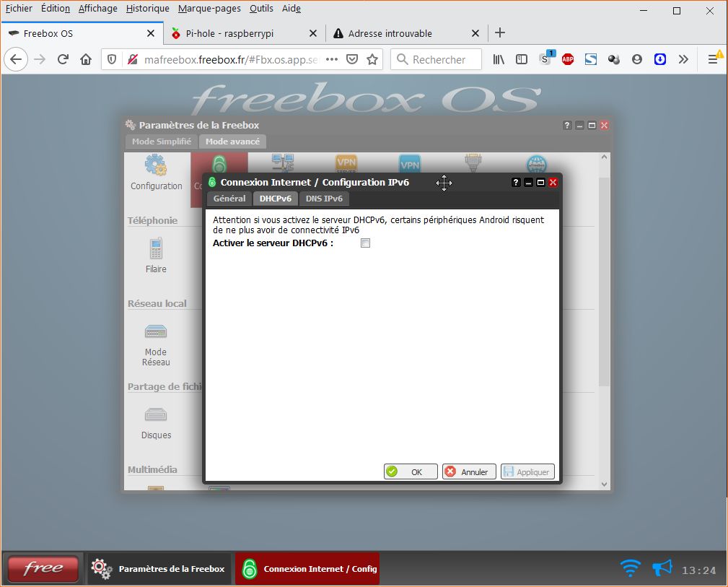Open the Marque-pages menu
Screen dimensions: 728x587
point(209,9)
